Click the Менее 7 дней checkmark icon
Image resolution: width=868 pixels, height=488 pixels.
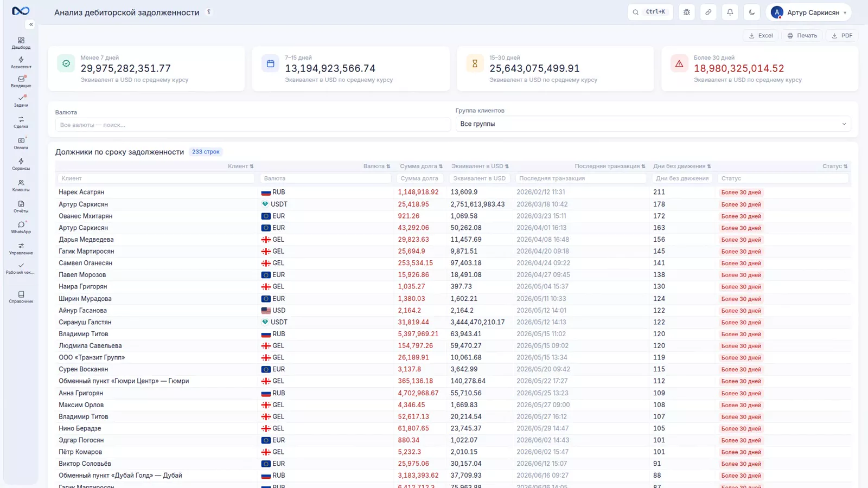point(66,63)
